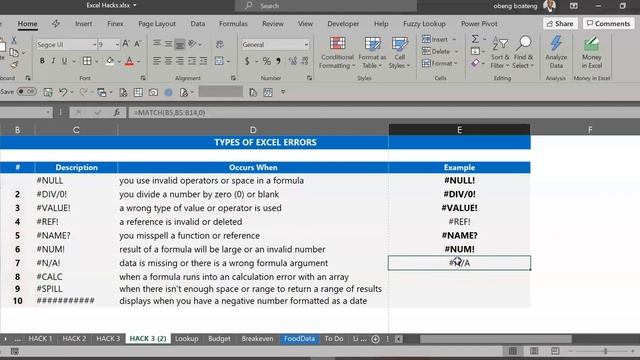Switch to Page Layout view in status bar
640x360 pixels.
[534, 351]
